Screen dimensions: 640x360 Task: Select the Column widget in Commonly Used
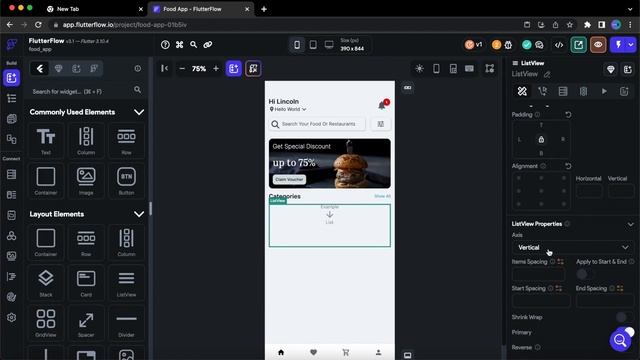pyautogui.click(x=86, y=141)
